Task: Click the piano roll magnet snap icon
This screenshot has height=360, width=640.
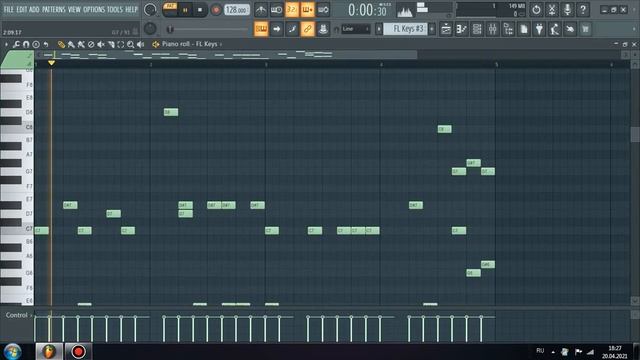Action: pyautogui.click(x=26, y=44)
